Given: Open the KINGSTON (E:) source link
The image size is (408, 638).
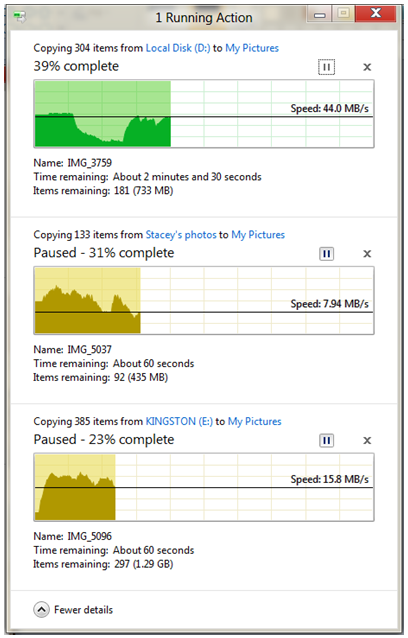Looking at the screenshot, I should point(179,421).
